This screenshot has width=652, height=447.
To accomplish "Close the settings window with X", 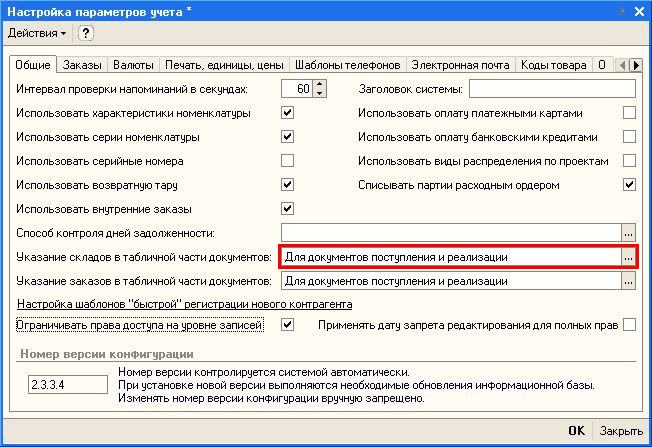I will [637, 10].
